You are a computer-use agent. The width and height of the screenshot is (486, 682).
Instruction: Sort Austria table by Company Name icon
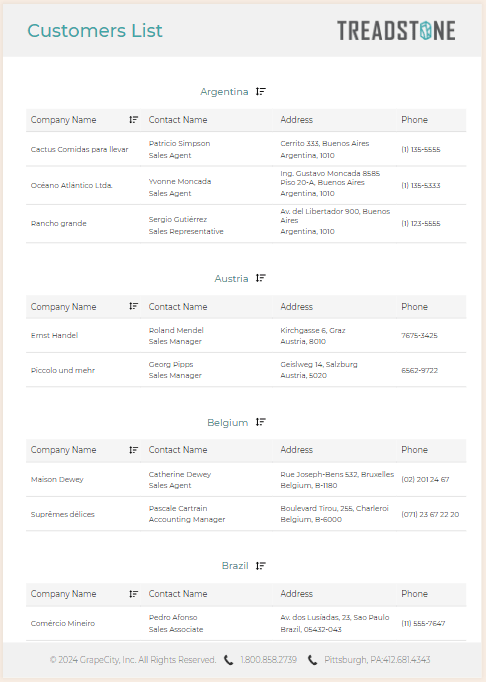click(x=134, y=306)
